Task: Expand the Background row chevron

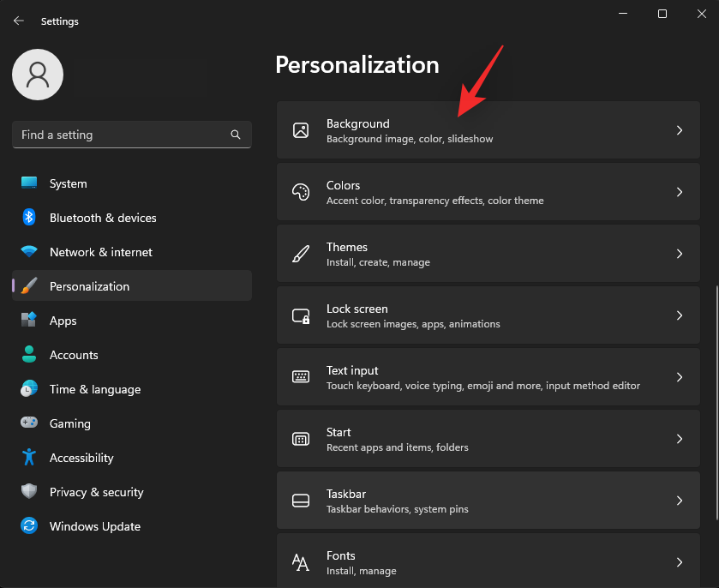Action: pyautogui.click(x=680, y=130)
